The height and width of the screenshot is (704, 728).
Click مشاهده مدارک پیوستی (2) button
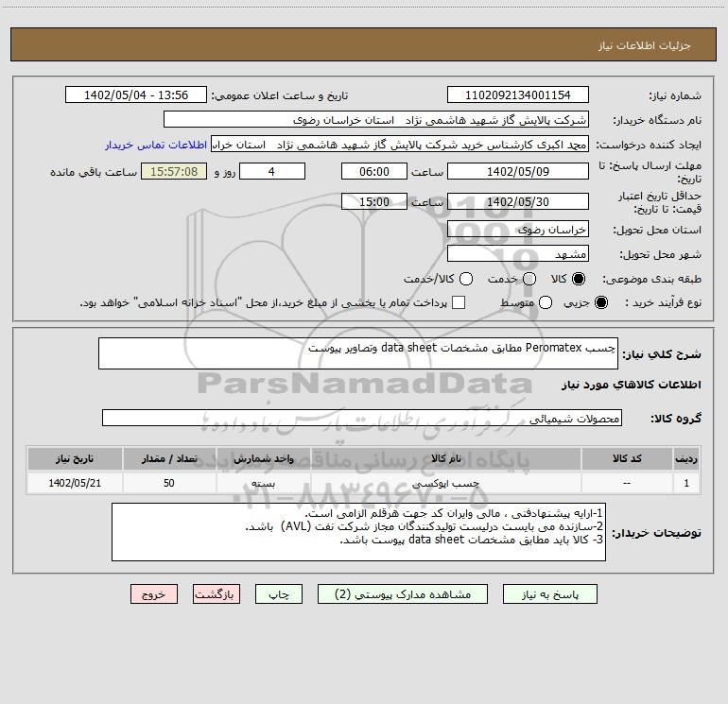pyautogui.click(x=403, y=594)
